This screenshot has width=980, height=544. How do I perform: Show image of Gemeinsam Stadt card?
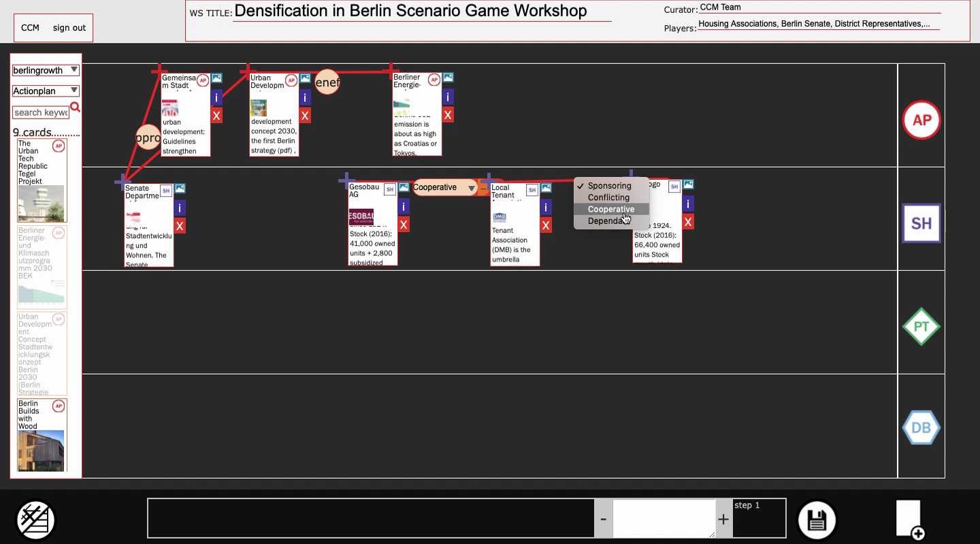(x=216, y=78)
